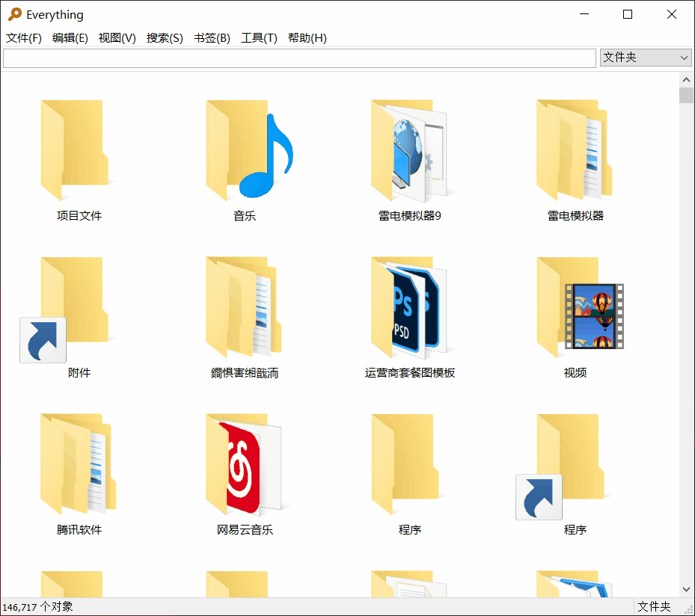
Task: Click the 视频 name label
Action: pyautogui.click(x=575, y=373)
